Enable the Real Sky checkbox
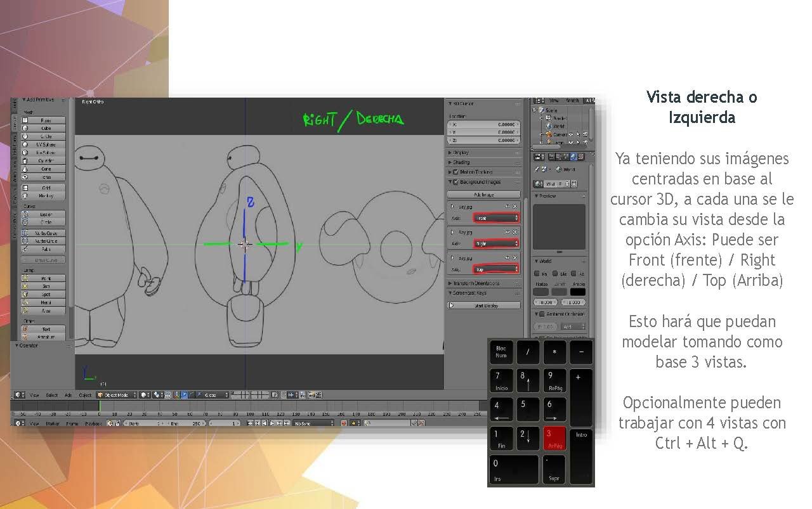This screenshot has height=509, width=812. pyautogui.click(x=573, y=273)
